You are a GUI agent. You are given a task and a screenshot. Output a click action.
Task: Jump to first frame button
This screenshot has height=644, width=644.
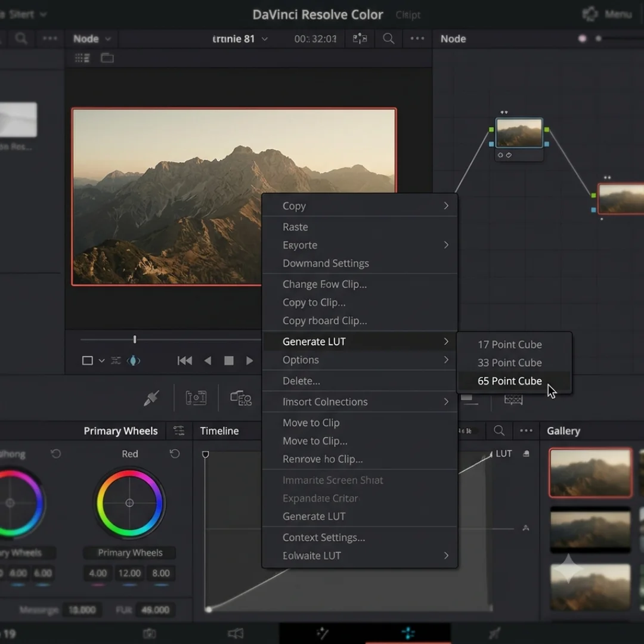184,361
